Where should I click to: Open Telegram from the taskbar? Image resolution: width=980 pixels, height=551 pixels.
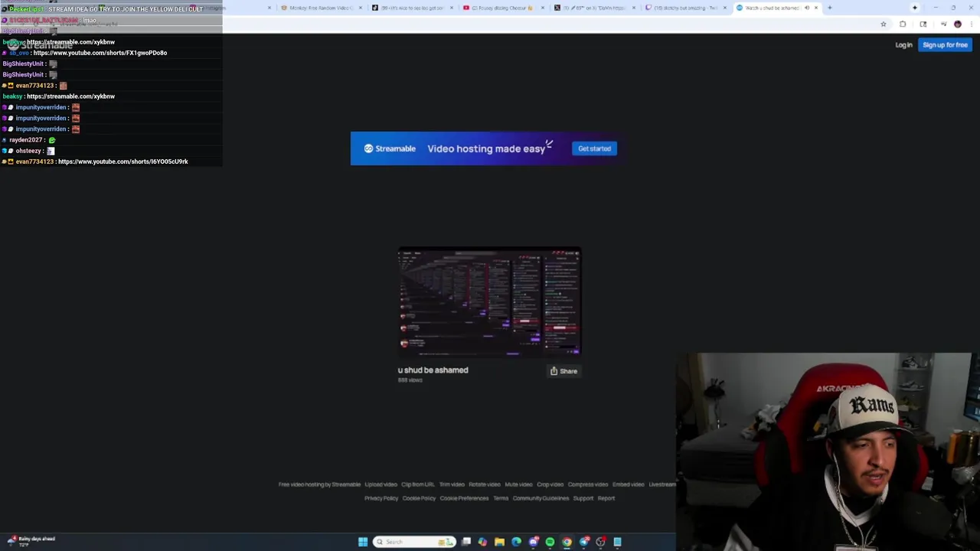point(584,542)
